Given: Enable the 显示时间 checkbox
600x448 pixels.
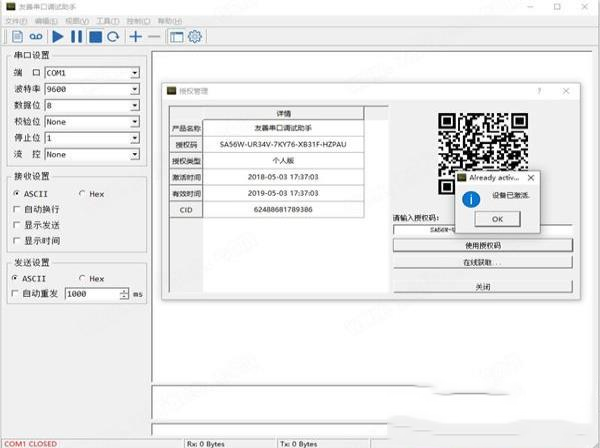Looking at the screenshot, I should coord(16,241).
